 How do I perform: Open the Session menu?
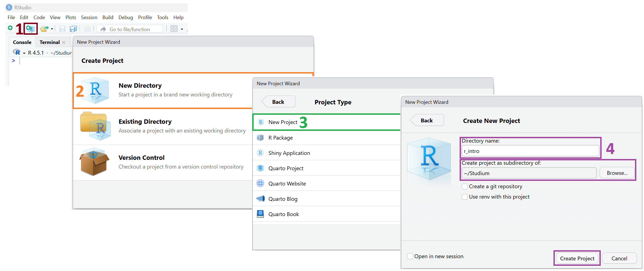pos(89,17)
